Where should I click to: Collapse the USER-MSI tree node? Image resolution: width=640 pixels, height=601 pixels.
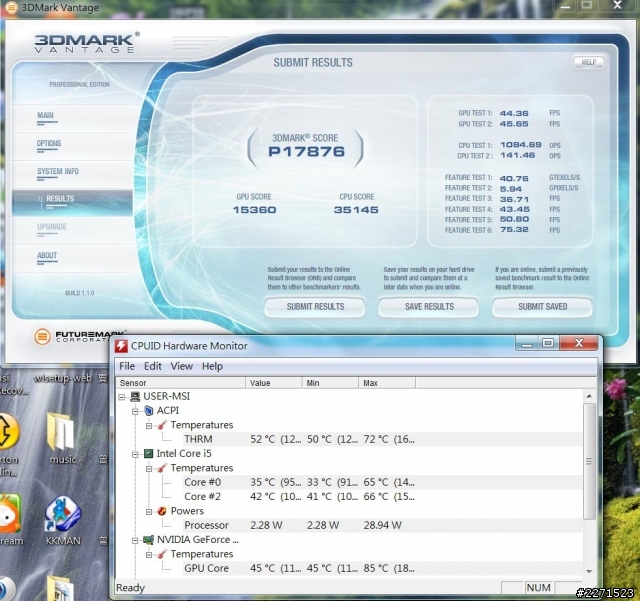click(x=122, y=397)
